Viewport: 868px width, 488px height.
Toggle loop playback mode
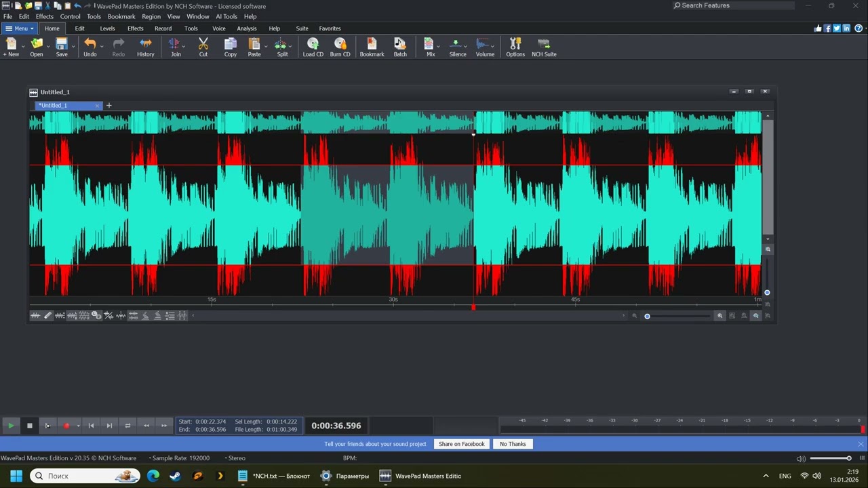pyautogui.click(x=127, y=426)
